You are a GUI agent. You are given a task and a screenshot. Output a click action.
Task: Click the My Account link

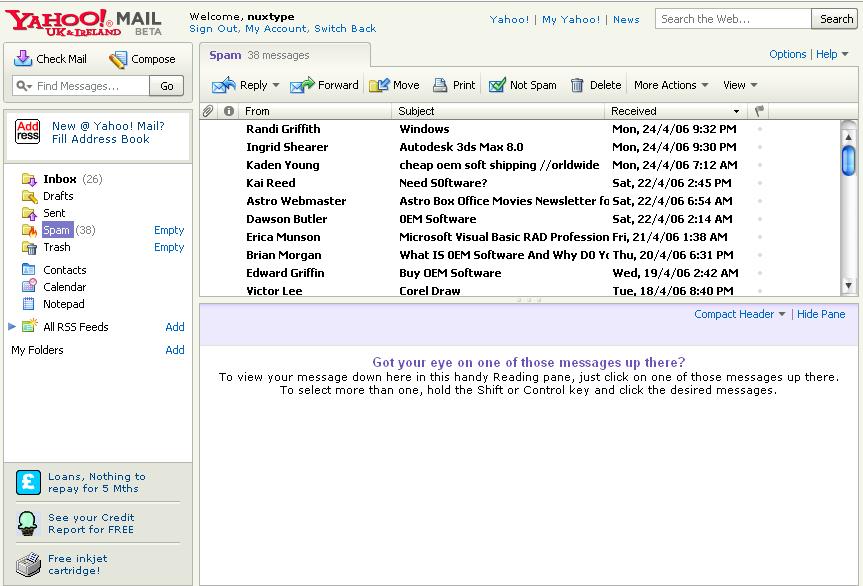pos(276,29)
